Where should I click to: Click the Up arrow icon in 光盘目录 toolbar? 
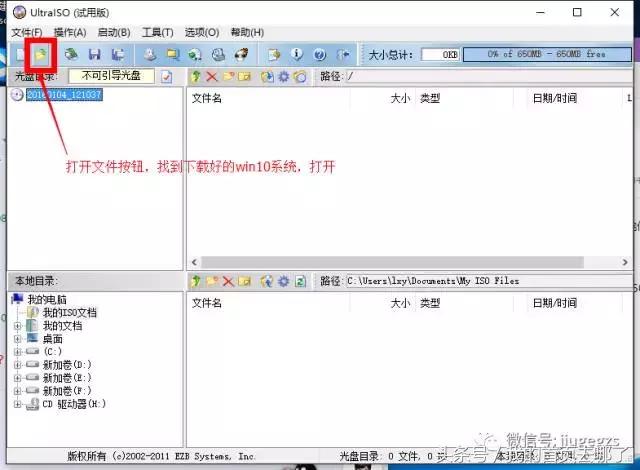[x=196, y=76]
